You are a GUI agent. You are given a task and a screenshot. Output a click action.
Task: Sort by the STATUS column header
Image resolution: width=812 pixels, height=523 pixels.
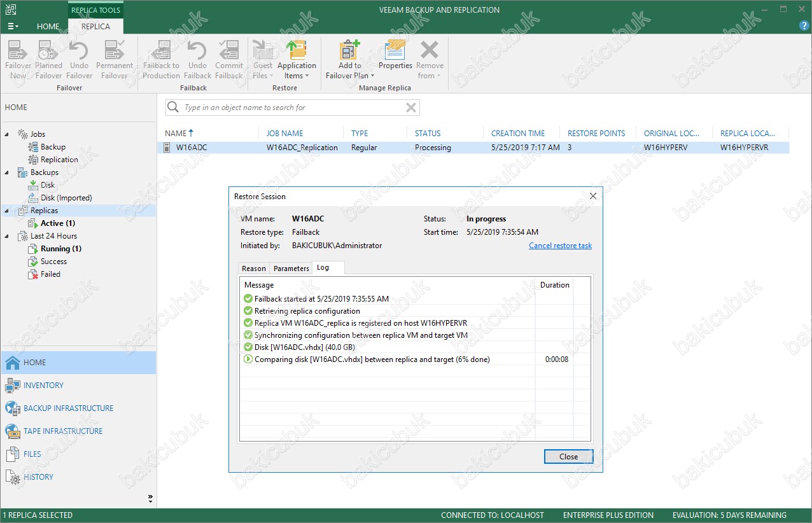point(428,133)
